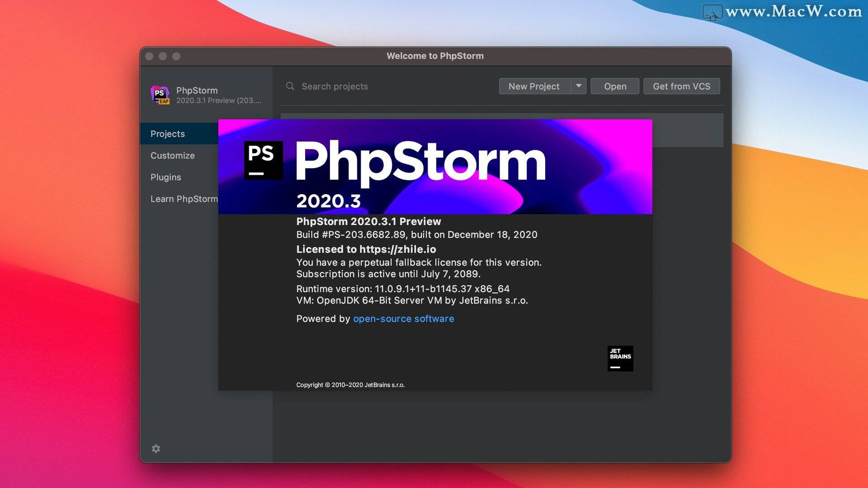
Task: Click the PhpStorm EAP logo icon in the sidebar
Action: pyautogui.click(x=160, y=95)
